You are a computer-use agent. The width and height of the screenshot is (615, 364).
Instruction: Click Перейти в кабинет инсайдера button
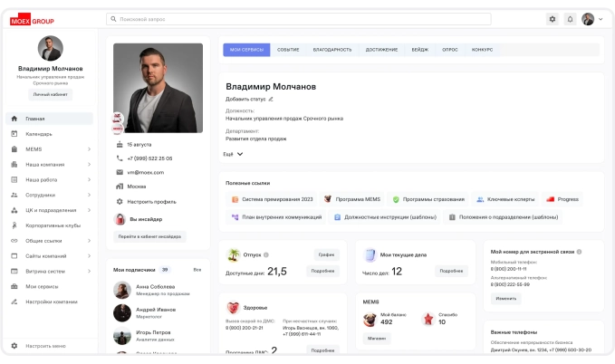[x=149, y=236]
